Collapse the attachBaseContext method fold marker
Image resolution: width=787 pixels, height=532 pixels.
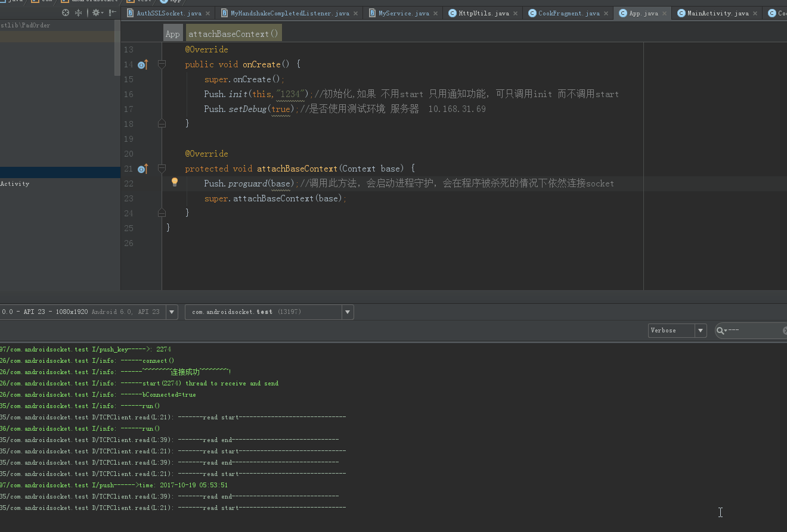[x=162, y=169]
